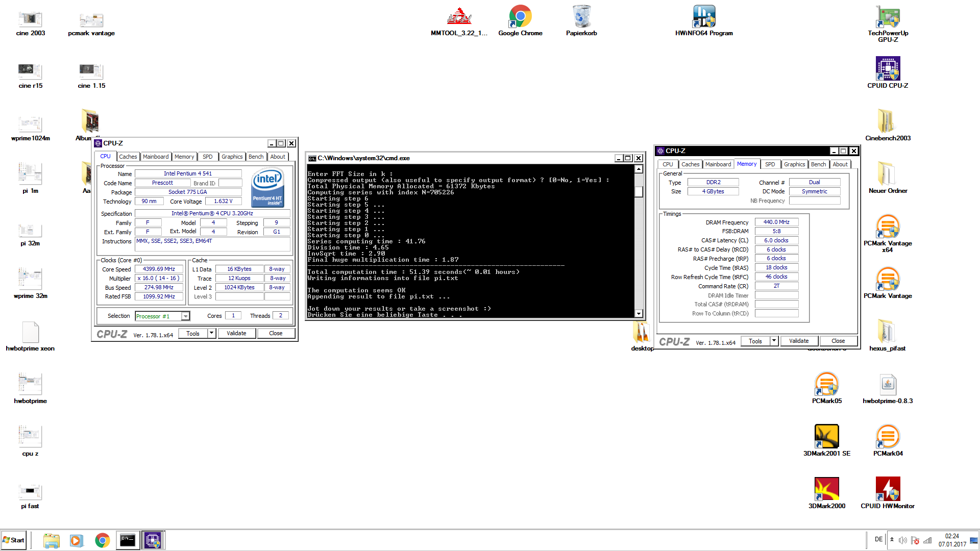Click scroll-up arrow in cmd window
980x551 pixels.
coord(639,169)
